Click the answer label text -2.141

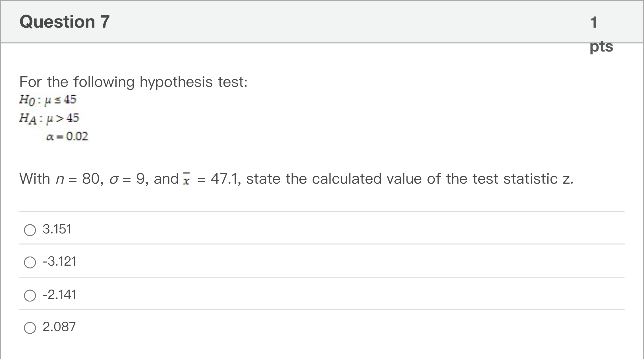pos(59,295)
